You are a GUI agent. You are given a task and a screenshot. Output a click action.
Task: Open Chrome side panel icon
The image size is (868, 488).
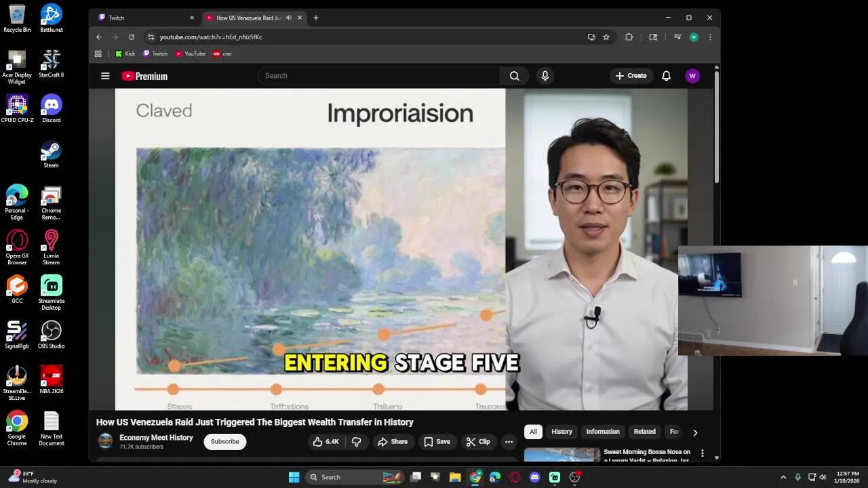click(x=653, y=37)
